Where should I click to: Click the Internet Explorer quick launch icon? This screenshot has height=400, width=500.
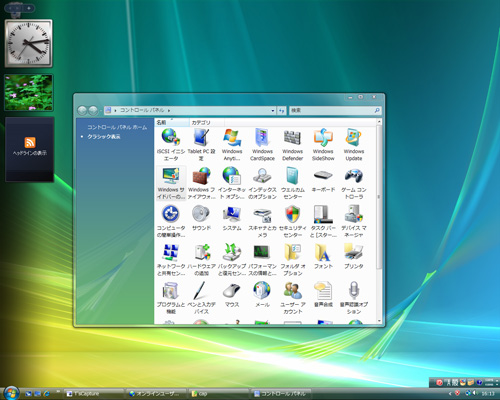(x=46, y=394)
